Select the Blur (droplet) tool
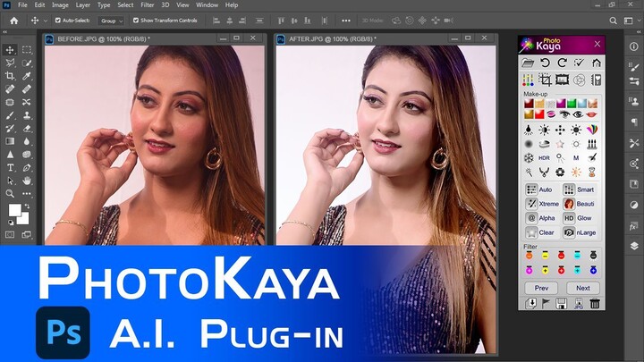Screen dimensions: 644x362 pyautogui.click(x=27, y=141)
